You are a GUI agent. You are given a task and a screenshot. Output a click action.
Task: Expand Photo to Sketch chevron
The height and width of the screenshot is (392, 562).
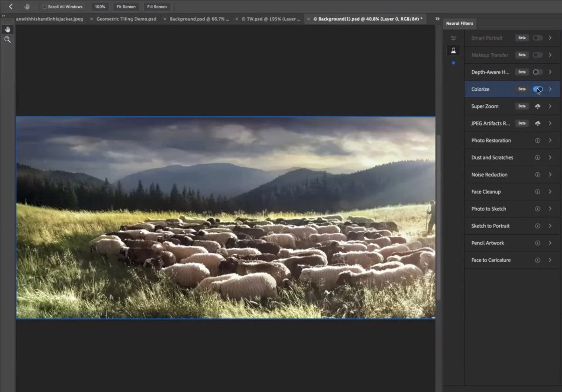click(550, 209)
